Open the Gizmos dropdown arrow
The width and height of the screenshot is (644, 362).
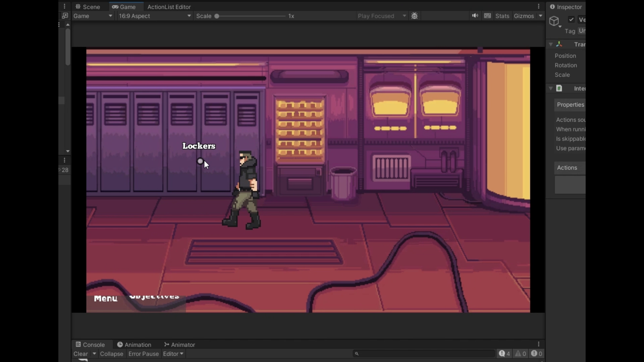pyautogui.click(x=540, y=16)
